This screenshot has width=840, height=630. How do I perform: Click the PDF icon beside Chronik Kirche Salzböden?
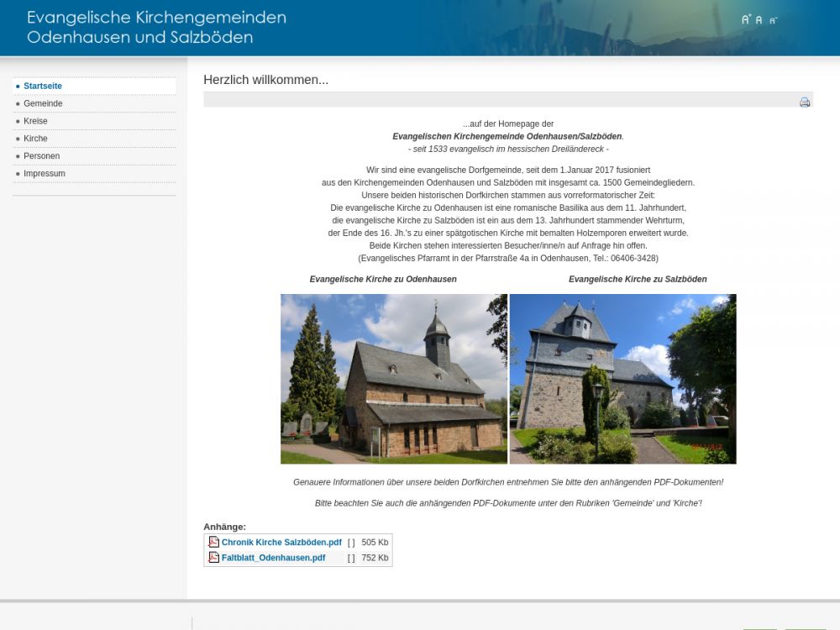point(213,542)
